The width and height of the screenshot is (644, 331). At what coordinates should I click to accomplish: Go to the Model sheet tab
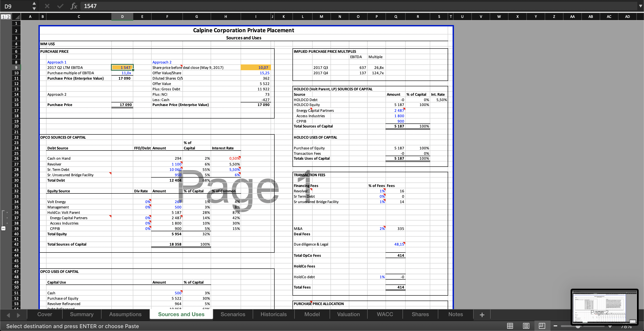pyautogui.click(x=312, y=314)
